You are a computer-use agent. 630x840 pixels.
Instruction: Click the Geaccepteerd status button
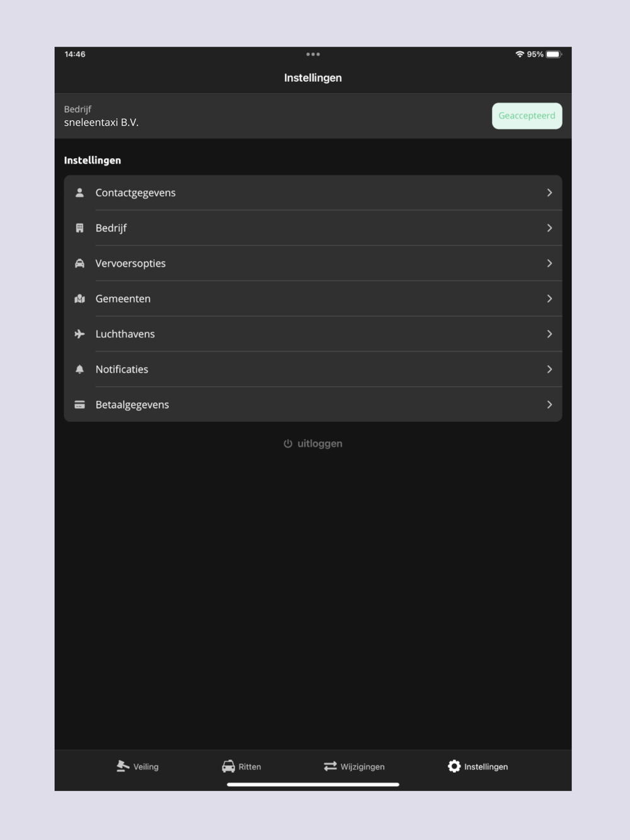(x=527, y=116)
